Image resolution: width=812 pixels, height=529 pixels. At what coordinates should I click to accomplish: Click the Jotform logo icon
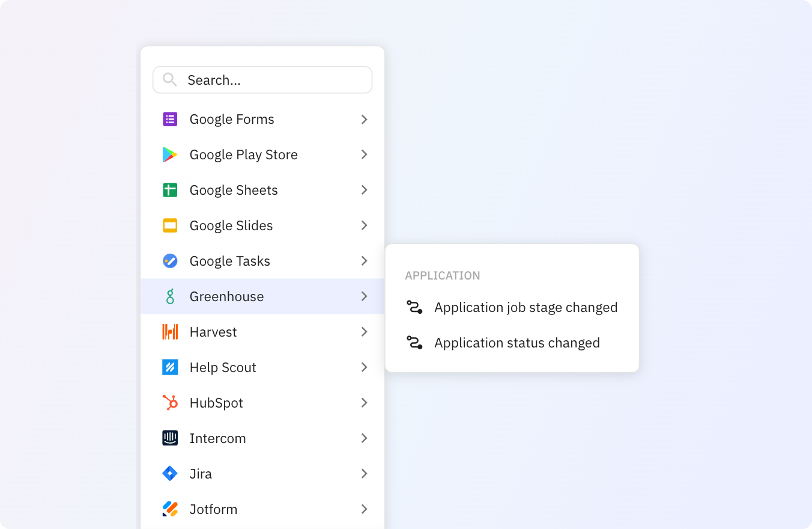pos(170,509)
